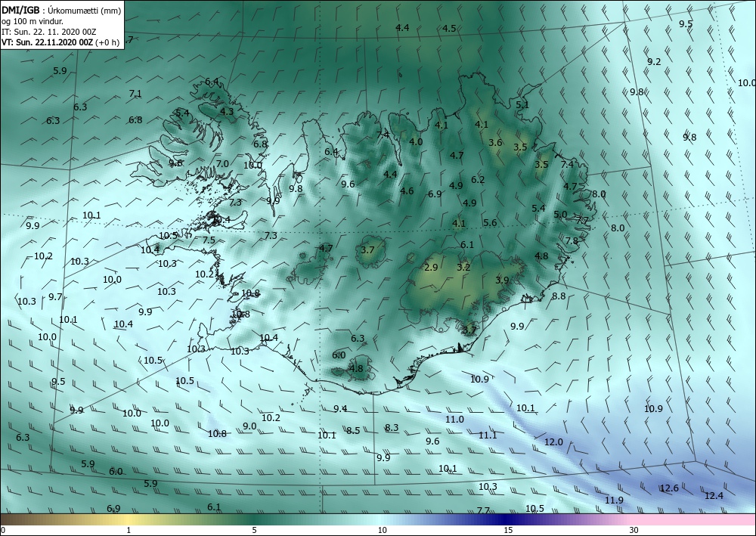Pick the 11.9 precipitable water value
Image resolution: width=756 pixels, height=536 pixels.
[x=614, y=500]
